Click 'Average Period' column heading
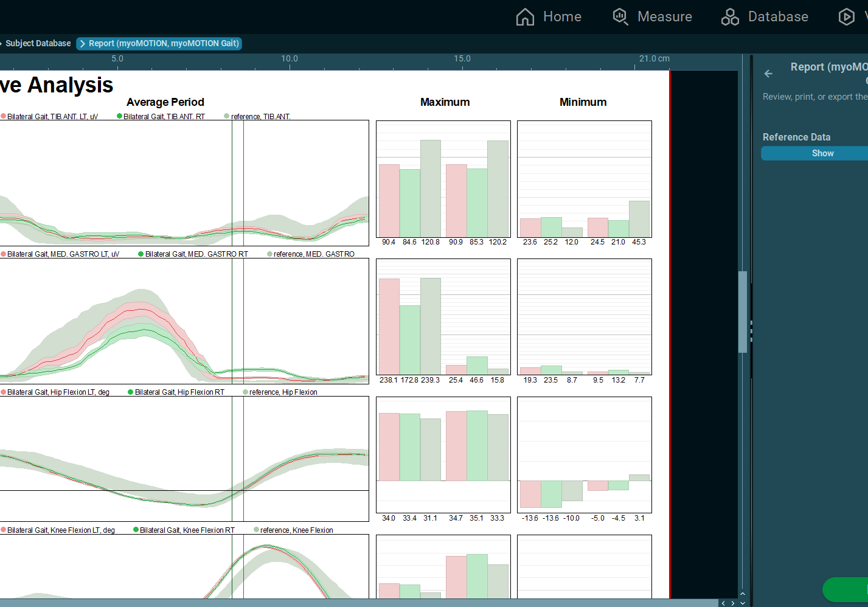Viewport: 868px width, 607px height. (165, 102)
